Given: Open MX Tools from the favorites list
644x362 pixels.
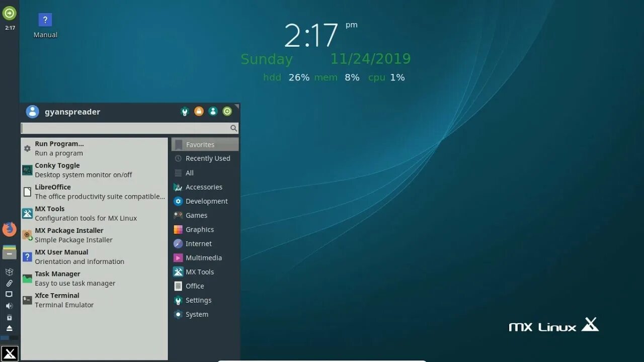Looking at the screenshot, I should (94, 214).
